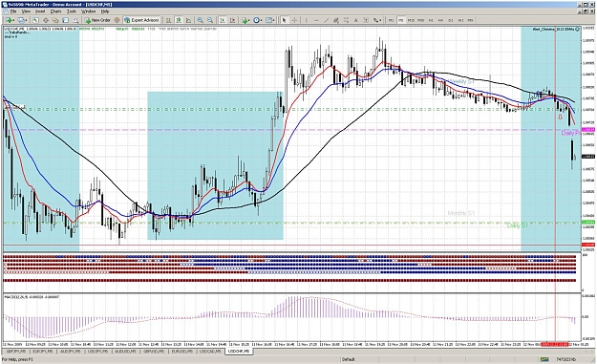
Task: Select the Equidistant Channel tool
Action: pyautogui.click(x=336, y=20)
